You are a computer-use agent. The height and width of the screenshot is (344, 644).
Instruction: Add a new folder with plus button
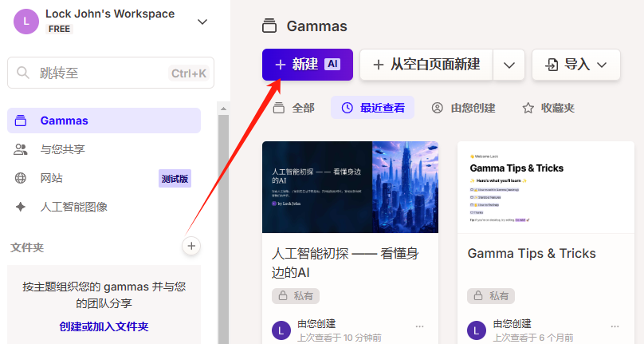coord(191,246)
